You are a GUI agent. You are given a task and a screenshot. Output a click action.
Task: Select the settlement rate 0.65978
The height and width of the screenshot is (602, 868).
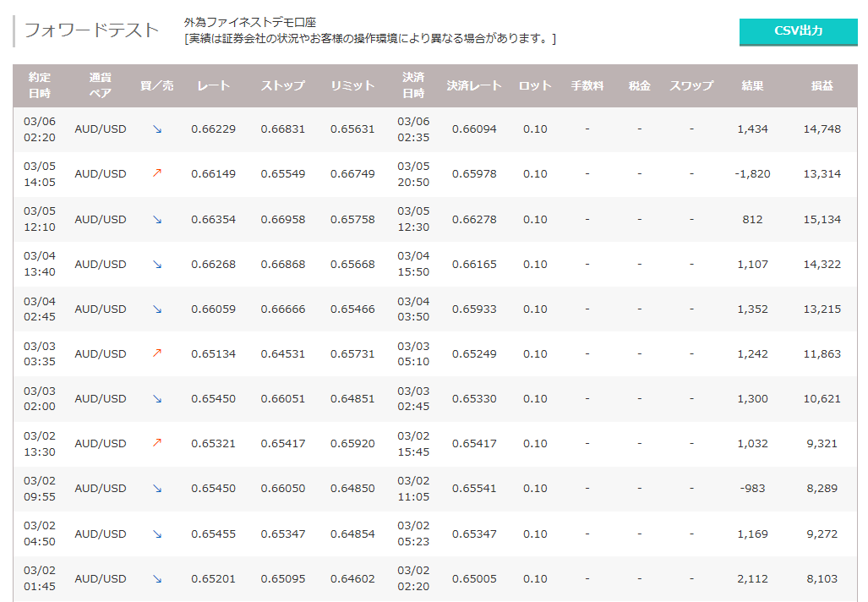coord(474,174)
